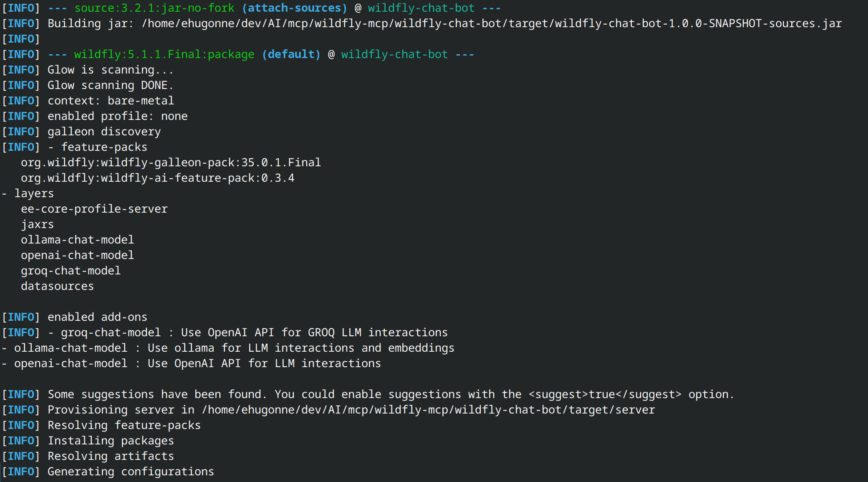The width and height of the screenshot is (868, 482).
Task: Select the wildfly-galleon-pack:35.0.1.Final line
Action: point(171,163)
